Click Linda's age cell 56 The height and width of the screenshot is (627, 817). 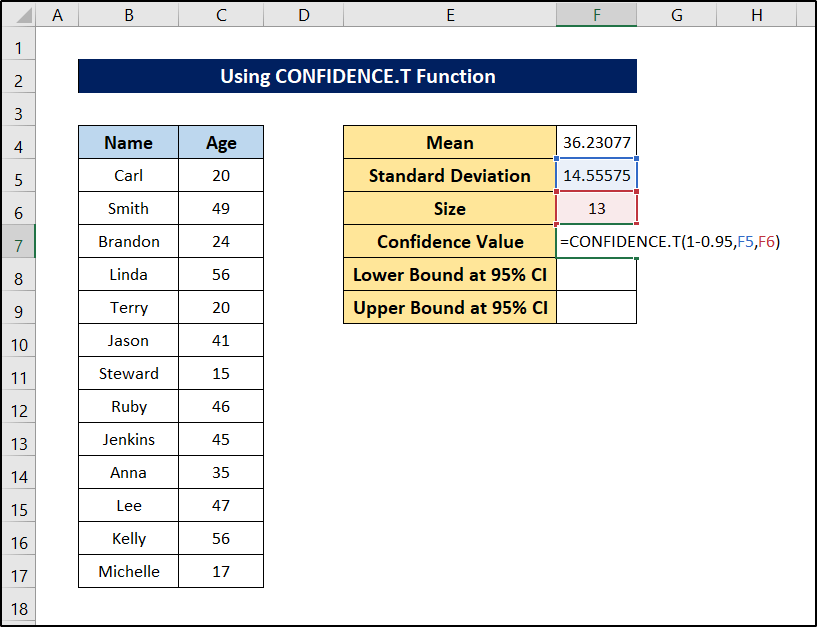point(221,275)
